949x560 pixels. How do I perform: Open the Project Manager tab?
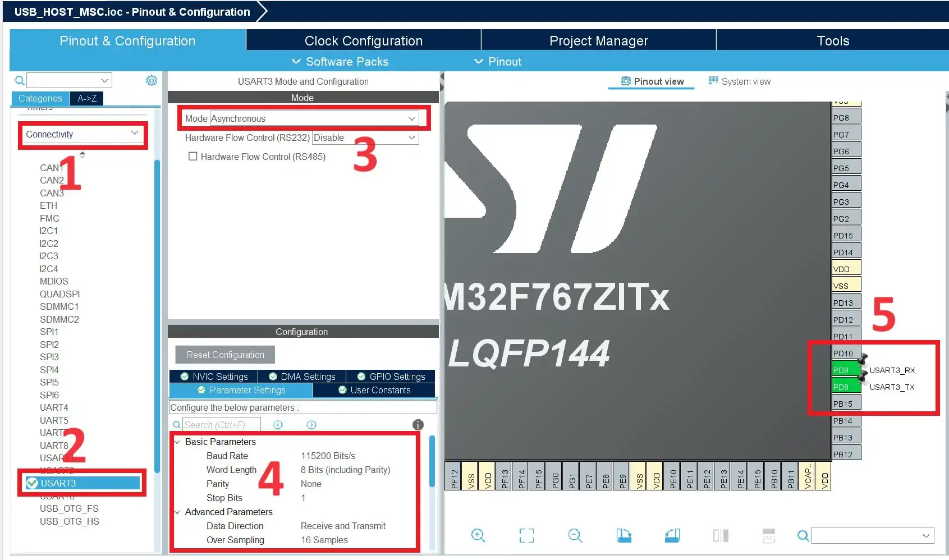[x=599, y=41]
